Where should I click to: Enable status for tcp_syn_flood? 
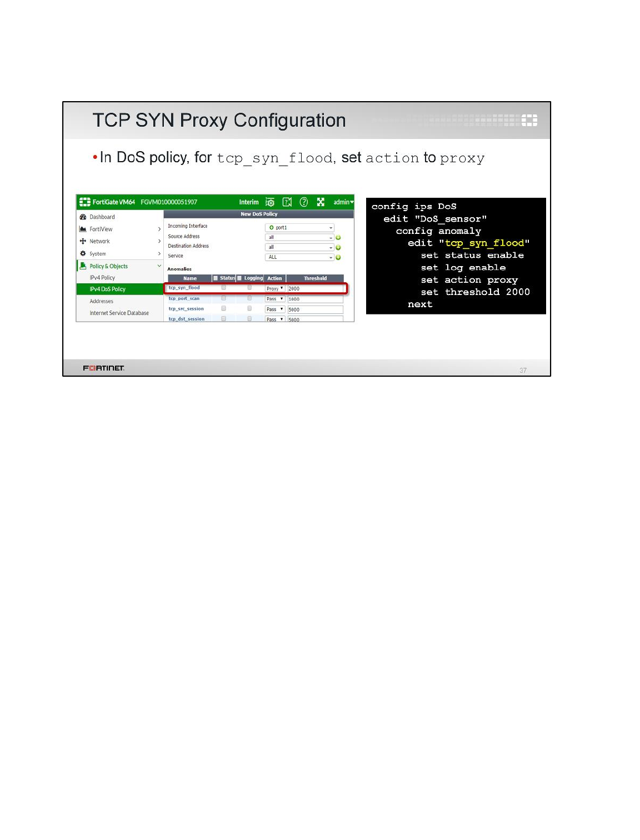(224, 288)
